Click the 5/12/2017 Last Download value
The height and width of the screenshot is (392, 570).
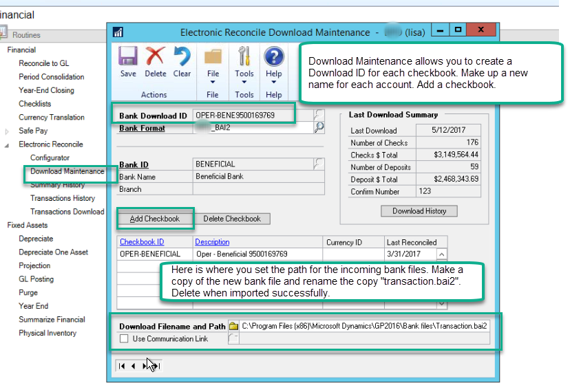coord(448,130)
